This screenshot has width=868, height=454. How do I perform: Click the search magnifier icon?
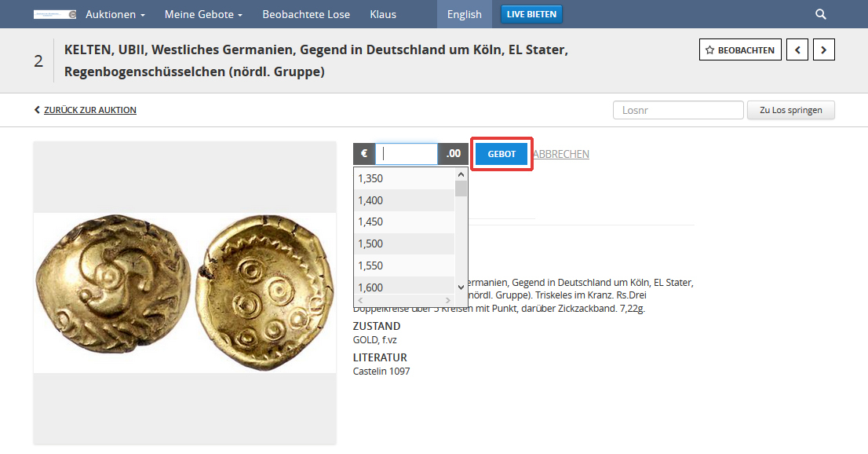820,14
